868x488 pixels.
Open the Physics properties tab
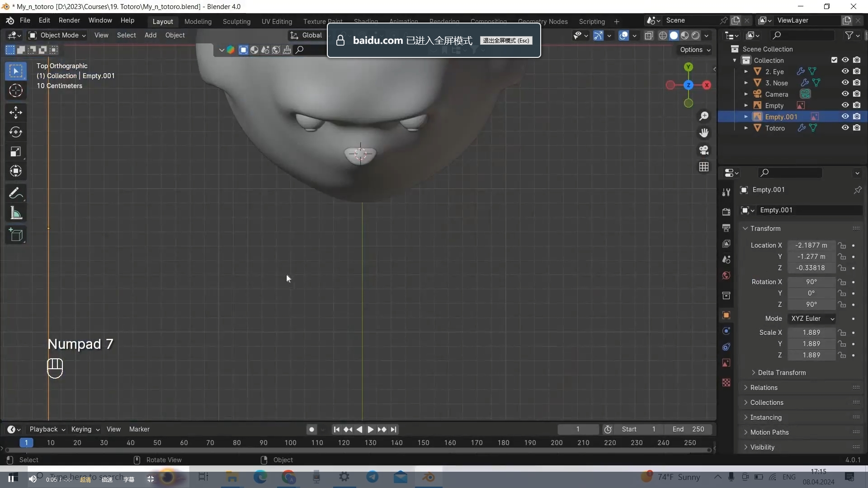(x=726, y=331)
